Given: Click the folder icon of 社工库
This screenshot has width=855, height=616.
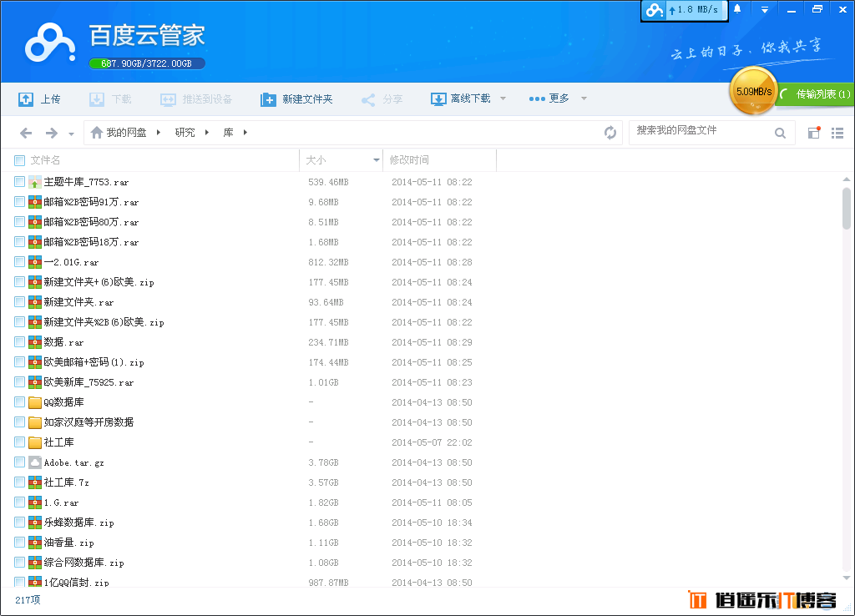Looking at the screenshot, I should pyautogui.click(x=35, y=442).
